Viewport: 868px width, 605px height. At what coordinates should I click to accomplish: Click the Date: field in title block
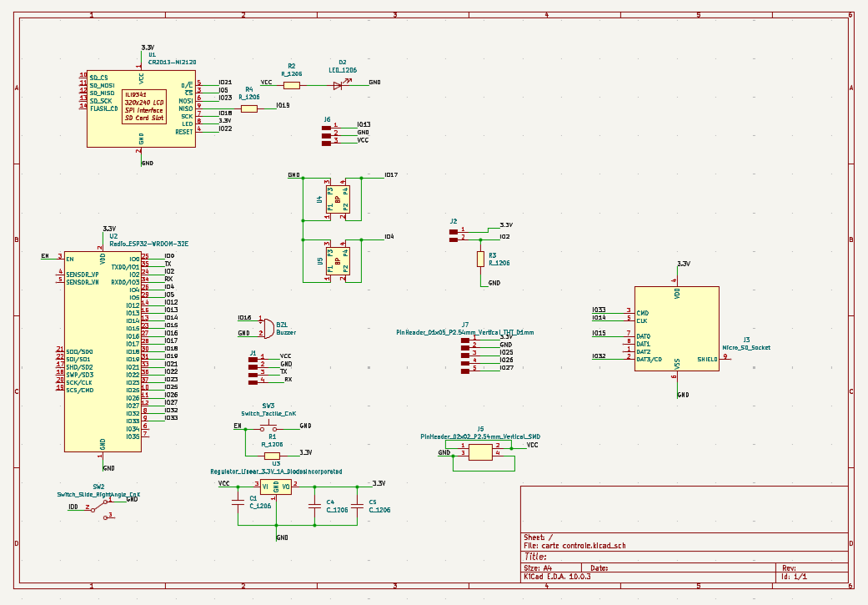599,568
